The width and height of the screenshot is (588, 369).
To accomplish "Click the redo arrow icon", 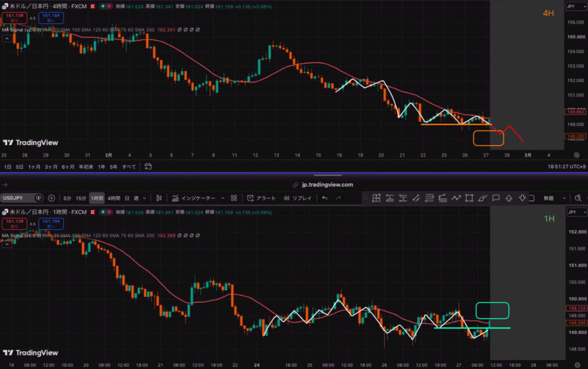I will coord(338,198).
